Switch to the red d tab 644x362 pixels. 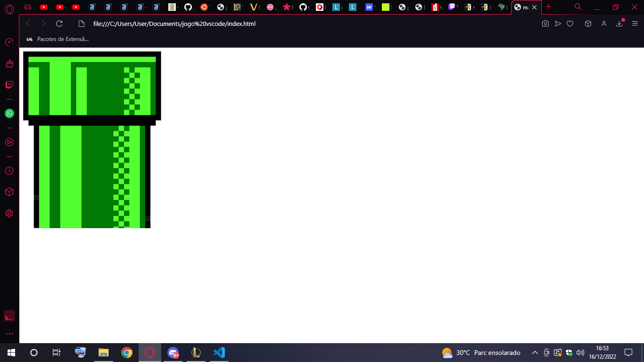(x=436, y=7)
